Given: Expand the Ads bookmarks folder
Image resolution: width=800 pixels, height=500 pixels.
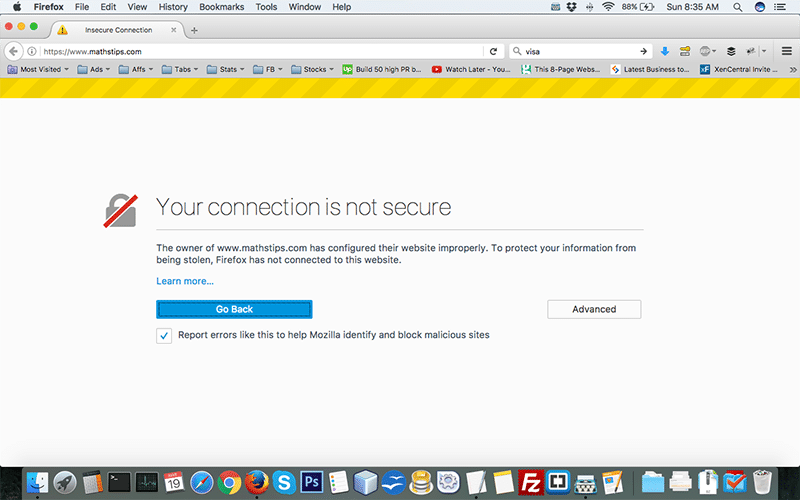Looking at the screenshot, I should pyautogui.click(x=93, y=69).
